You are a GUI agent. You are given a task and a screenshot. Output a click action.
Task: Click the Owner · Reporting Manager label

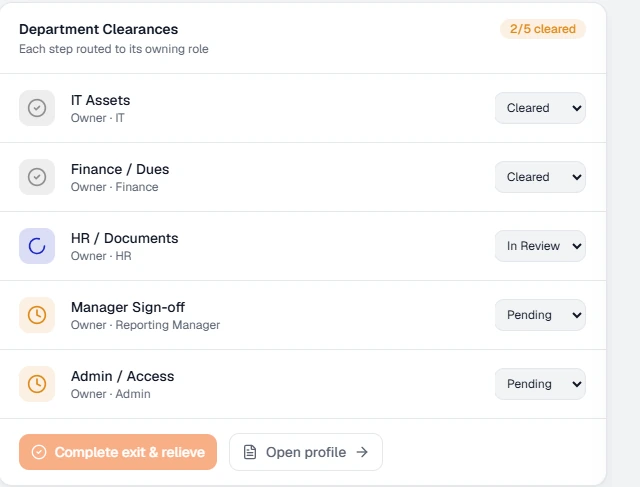click(145, 325)
